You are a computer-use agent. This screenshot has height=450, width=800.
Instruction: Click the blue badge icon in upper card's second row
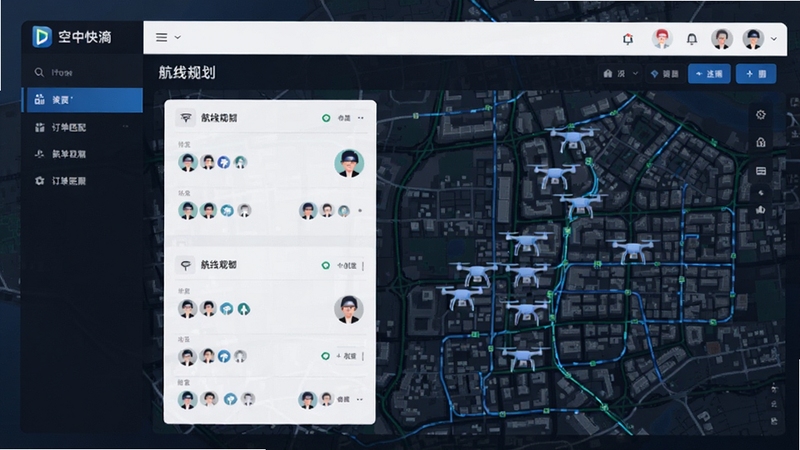point(227,210)
